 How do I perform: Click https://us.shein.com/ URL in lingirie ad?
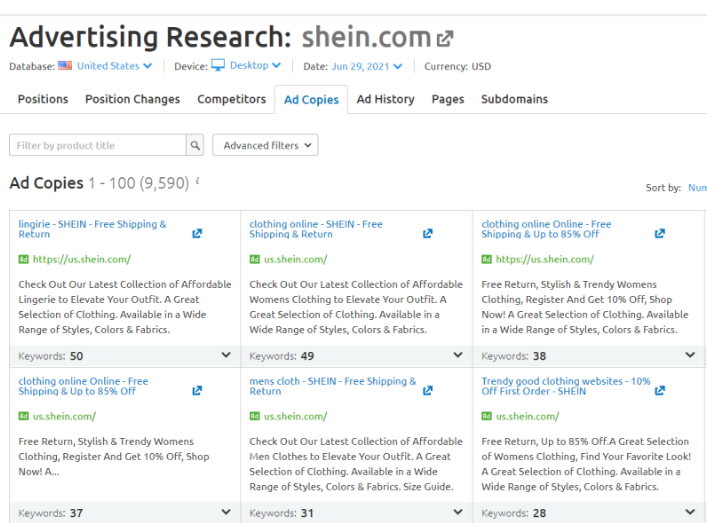coord(82,259)
